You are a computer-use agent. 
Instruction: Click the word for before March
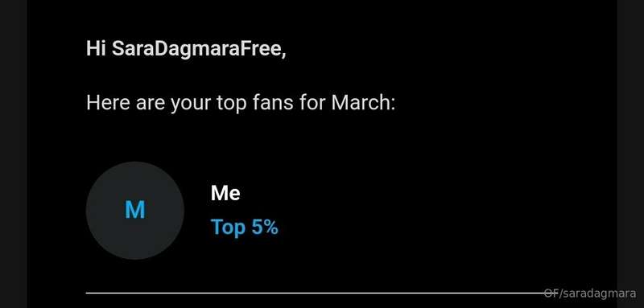(312, 102)
